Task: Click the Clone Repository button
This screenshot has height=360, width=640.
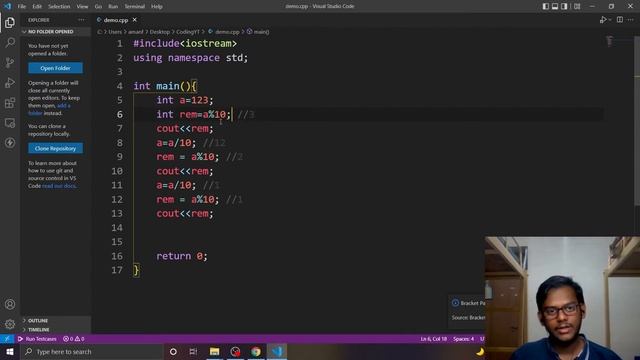Action: point(56,148)
